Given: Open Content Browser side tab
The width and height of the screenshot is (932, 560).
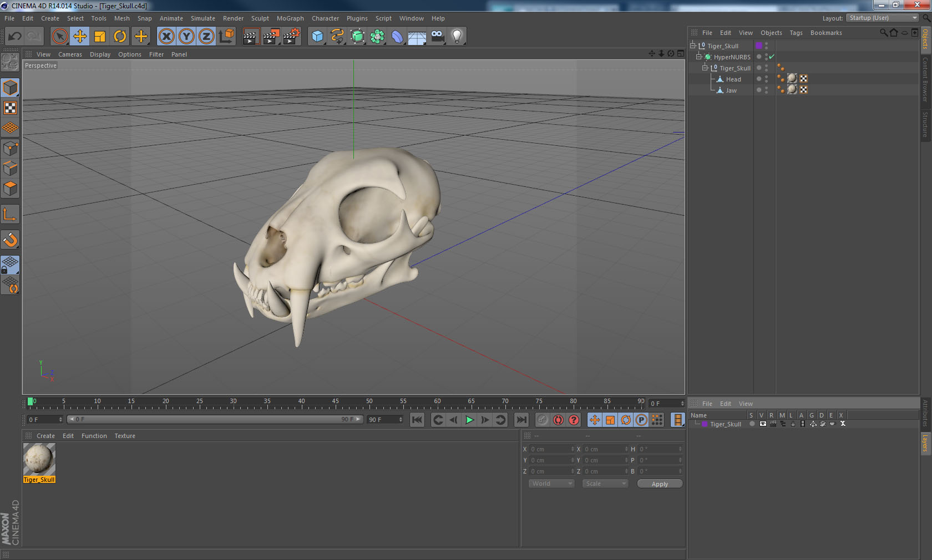Looking at the screenshot, I should tap(925, 79).
